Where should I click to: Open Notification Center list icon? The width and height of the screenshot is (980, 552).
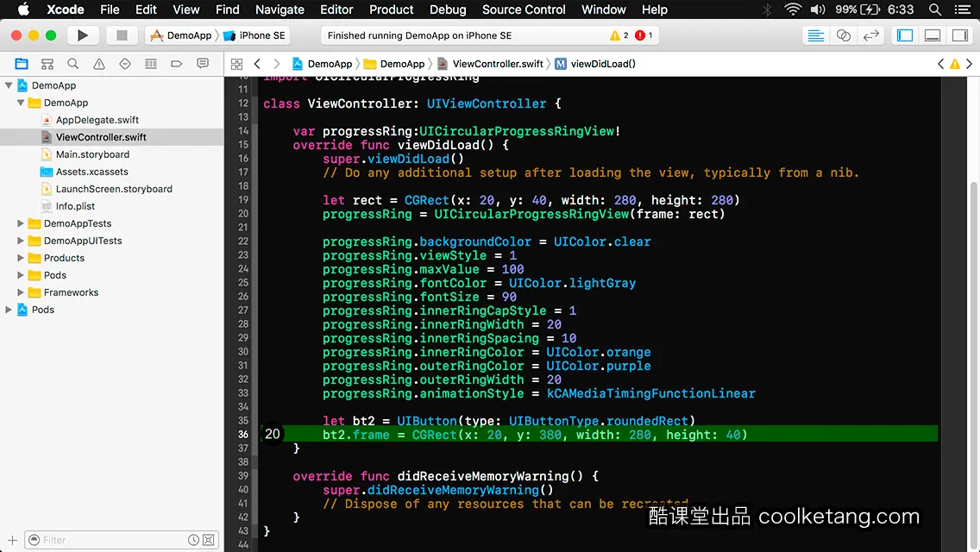click(x=963, y=9)
